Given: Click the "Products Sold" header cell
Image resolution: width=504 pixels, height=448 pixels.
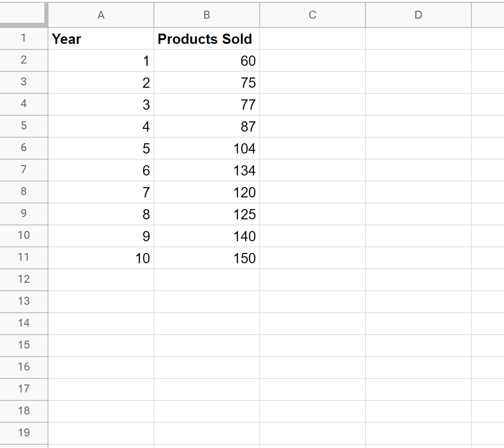Looking at the screenshot, I should pos(207,39).
